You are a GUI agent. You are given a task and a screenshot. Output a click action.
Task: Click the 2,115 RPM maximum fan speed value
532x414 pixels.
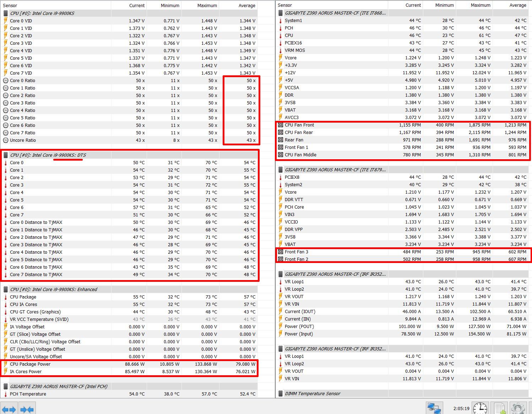pos(479,133)
